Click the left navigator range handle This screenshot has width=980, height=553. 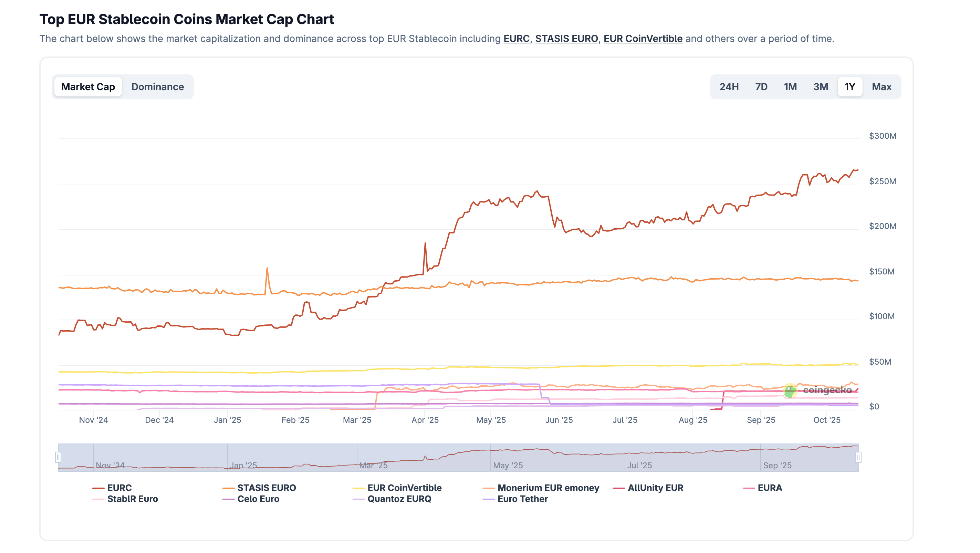tap(58, 457)
